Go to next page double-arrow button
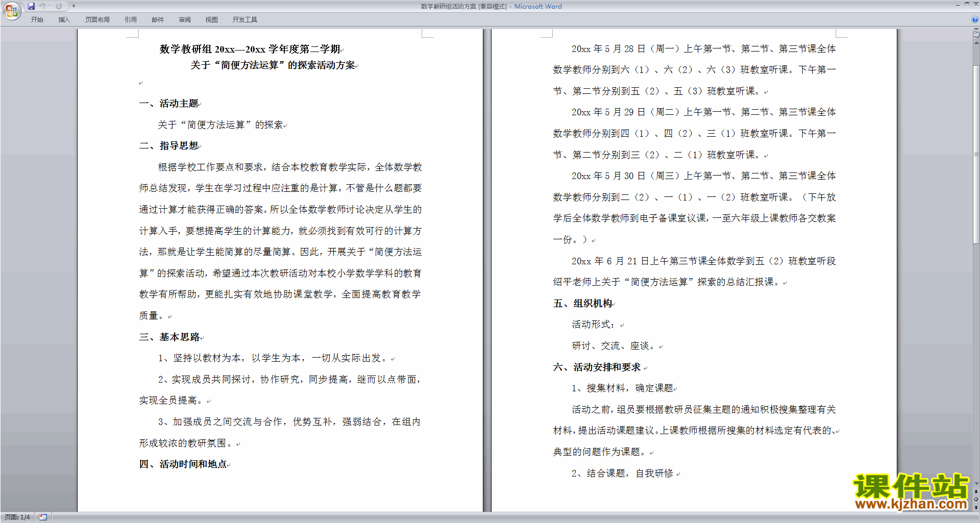The height and width of the screenshot is (523, 980). click(976, 507)
